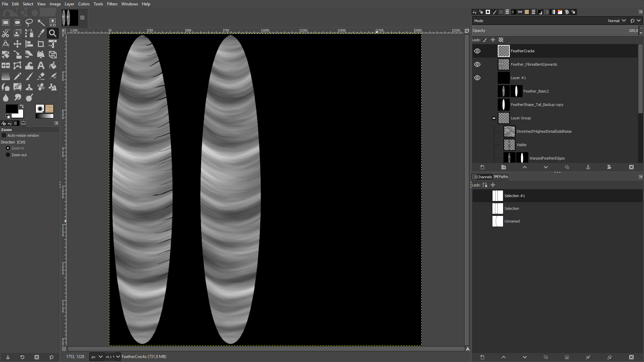Image resolution: width=644 pixels, height=362 pixels.
Task: Toggle visibility of Feather_FibresBentUpwards layer
Action: (478, 64)
